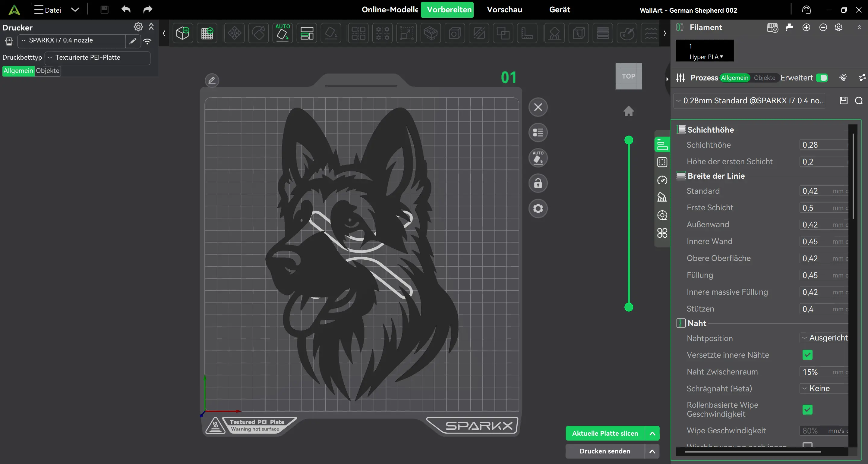The height and width of the screenshot is (464, 868).
Task: Add a new plate with grid icon
Action: pyautogui.click(x=207, y=33)
